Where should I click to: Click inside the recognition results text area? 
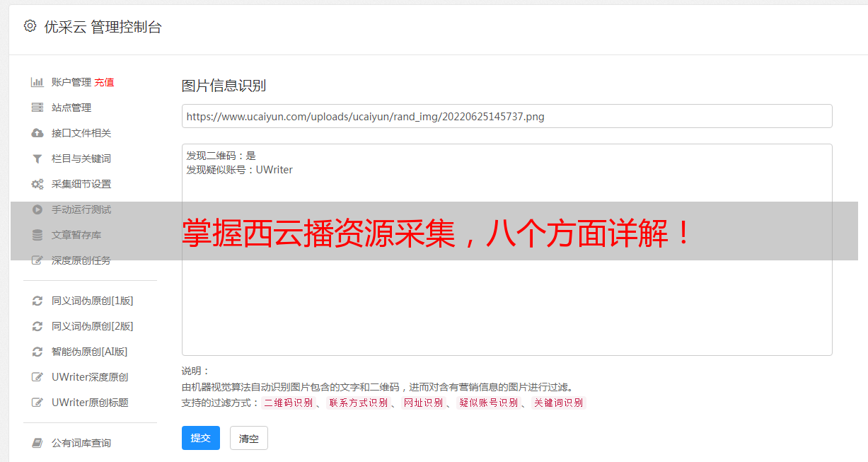507,250
